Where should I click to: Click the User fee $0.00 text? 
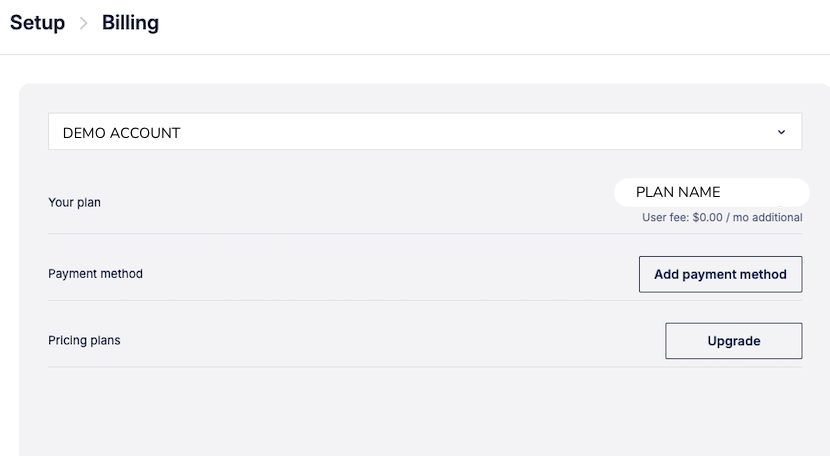click(x=721, y=217)
